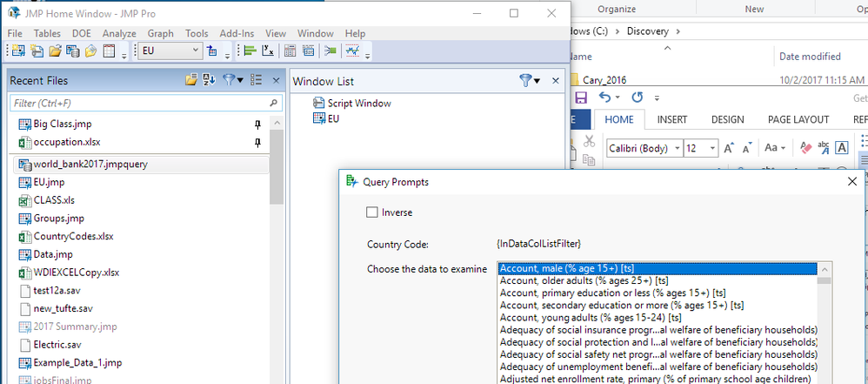868x384 pixels.
Task: Click move-to-table icon beside EU dropdown
Action: click(212, 51)
